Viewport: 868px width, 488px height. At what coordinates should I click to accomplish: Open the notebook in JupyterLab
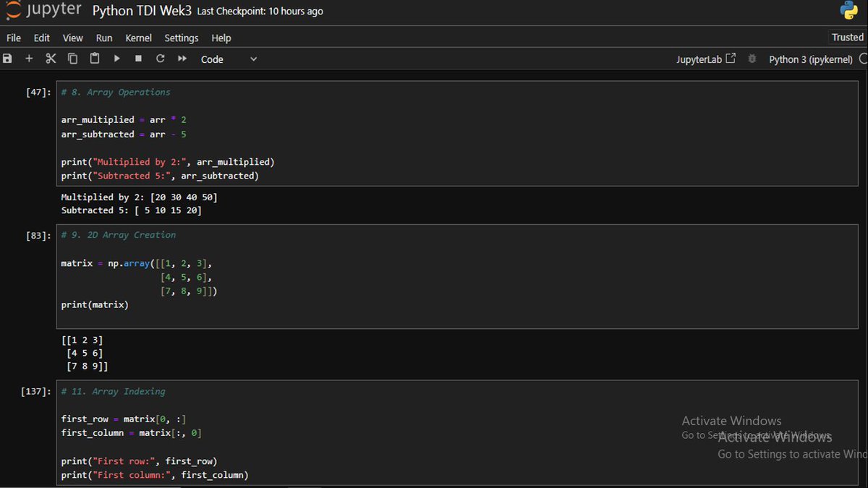[x=705, y=59]
